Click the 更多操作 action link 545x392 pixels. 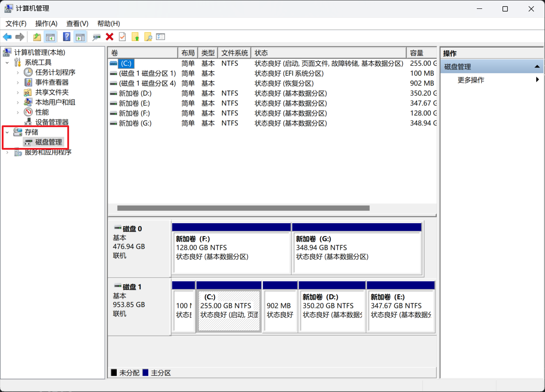click(471, 80)
